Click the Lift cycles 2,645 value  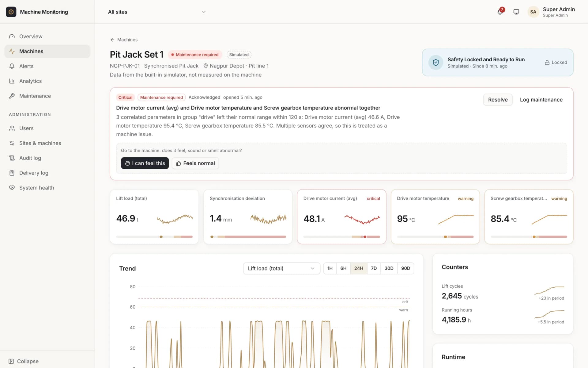[451, 296]
